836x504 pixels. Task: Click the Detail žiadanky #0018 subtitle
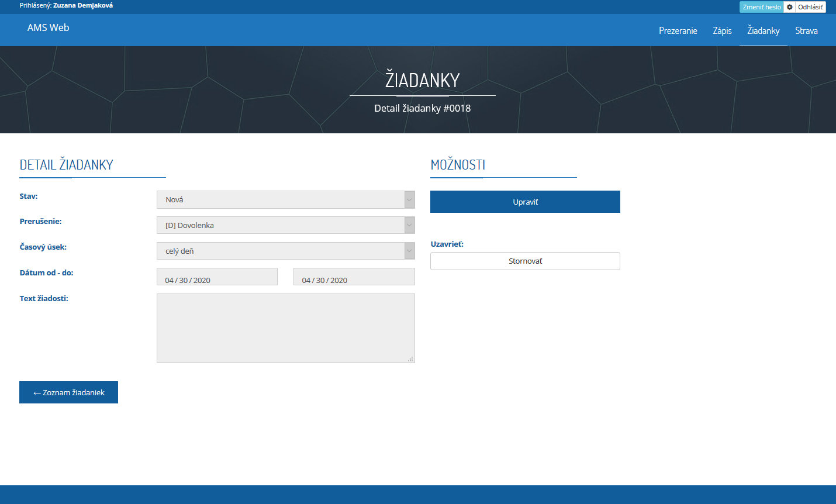[x=422, y=108]
